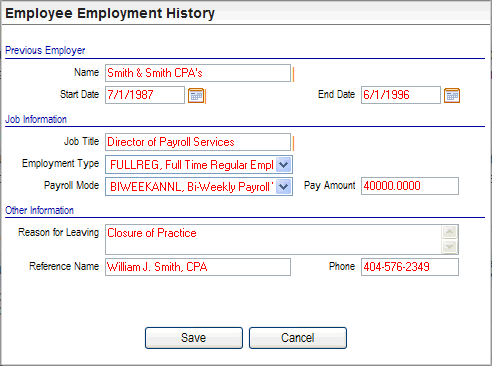Click the Job Title label
This screenshot has width=492, height=366.
(81, 141)
